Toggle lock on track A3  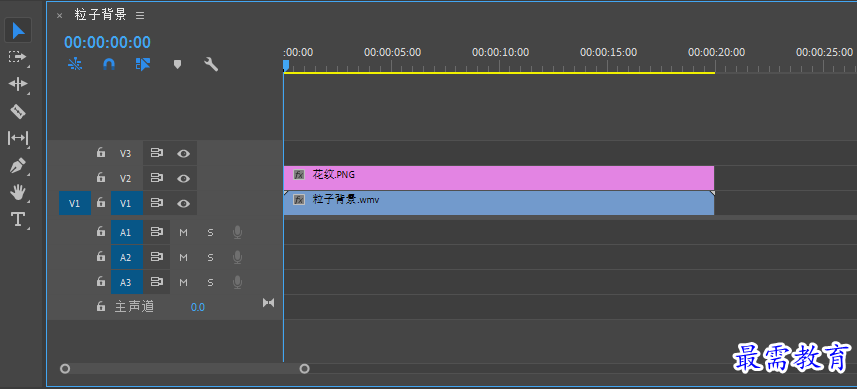[x=101, y=282]
